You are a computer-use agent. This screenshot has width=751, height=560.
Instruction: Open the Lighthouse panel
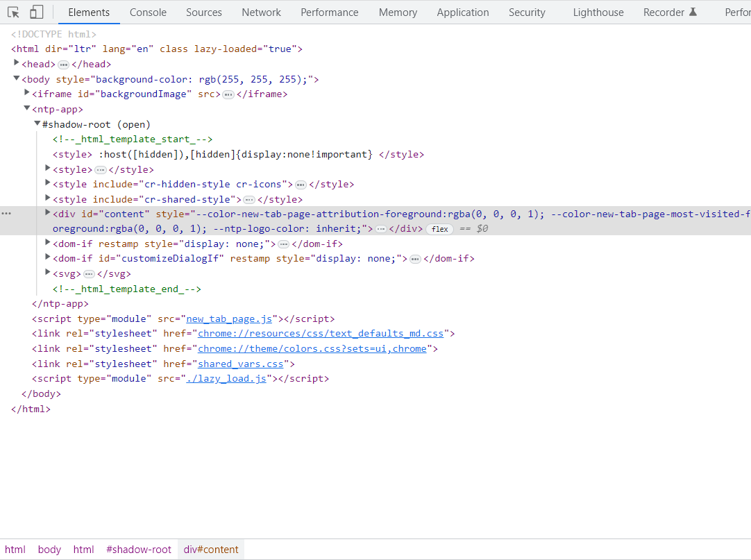[598, 12]
